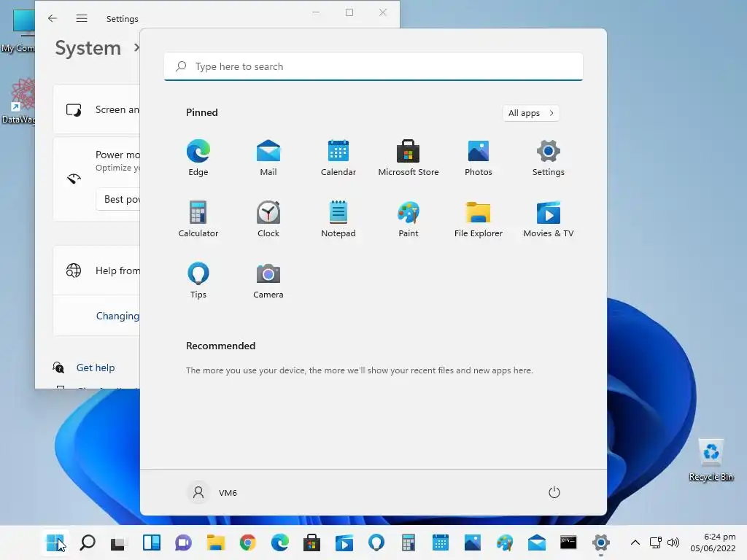Open Mail from the taskbar
The image size is (747, 560).
[x=537, y=542]
